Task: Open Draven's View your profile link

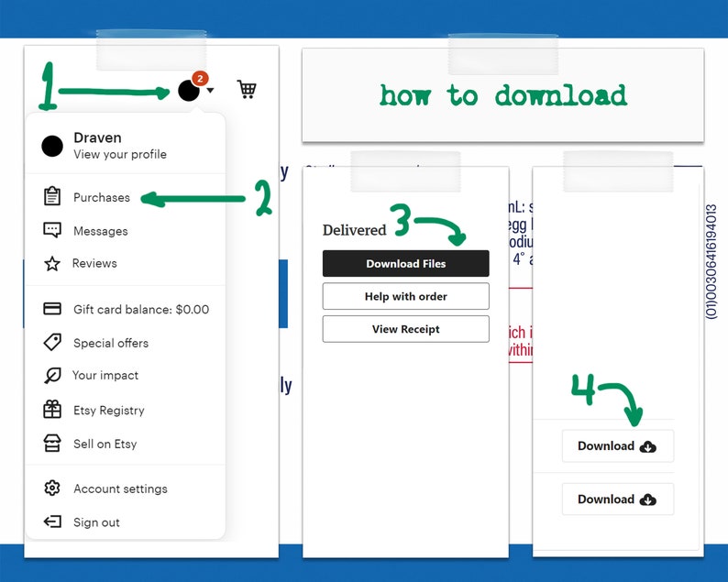Action: click(120, 155)
